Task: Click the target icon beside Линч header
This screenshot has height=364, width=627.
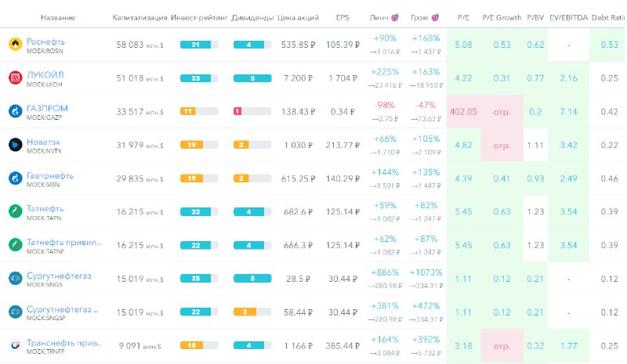Action: pos(395,17)
